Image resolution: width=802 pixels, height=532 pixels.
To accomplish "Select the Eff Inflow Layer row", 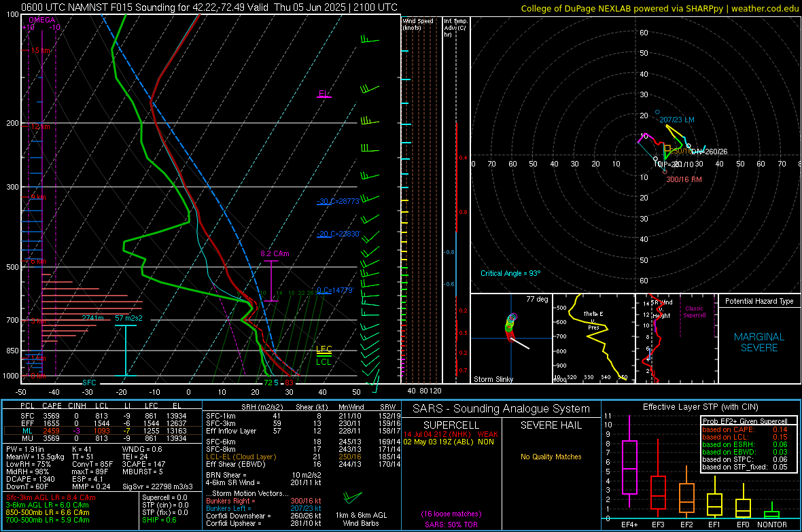I will (x=303, y=431).
